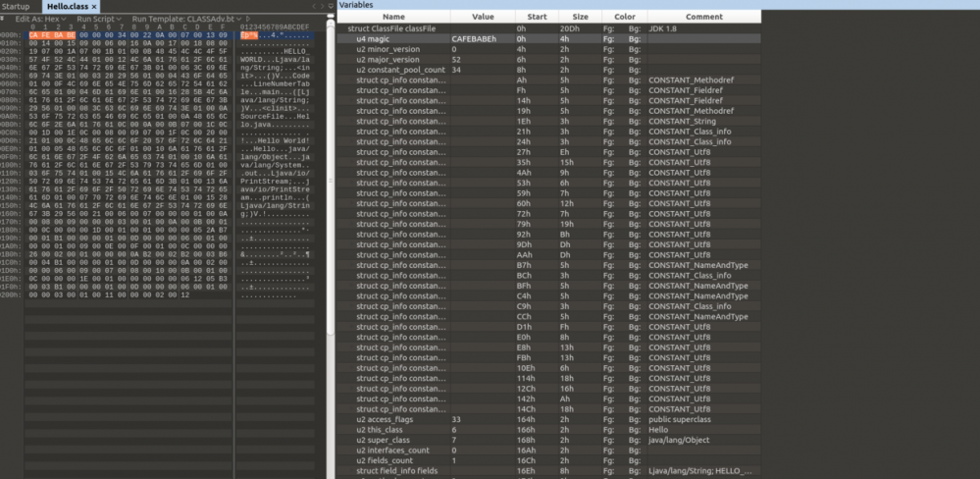The image size is (980, 479).
Task: Open the tab list dropdown arrow
Action: (331, 7)
